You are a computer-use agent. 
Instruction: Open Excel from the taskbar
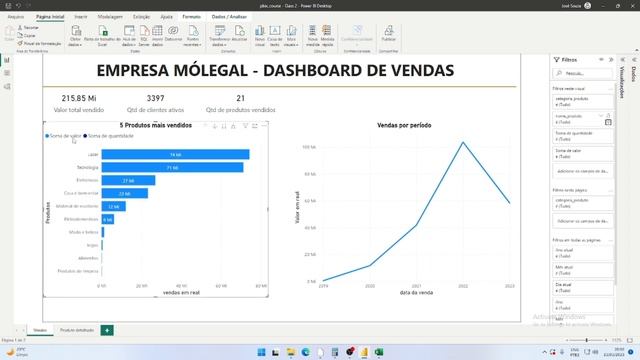pos(379,352)
